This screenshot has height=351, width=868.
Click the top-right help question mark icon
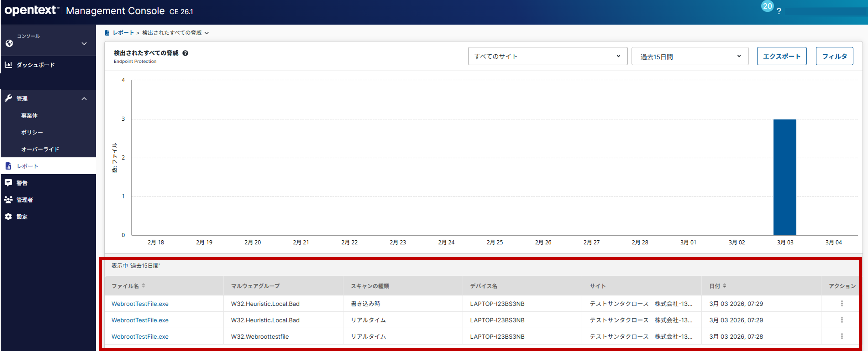tap(779, 11)
